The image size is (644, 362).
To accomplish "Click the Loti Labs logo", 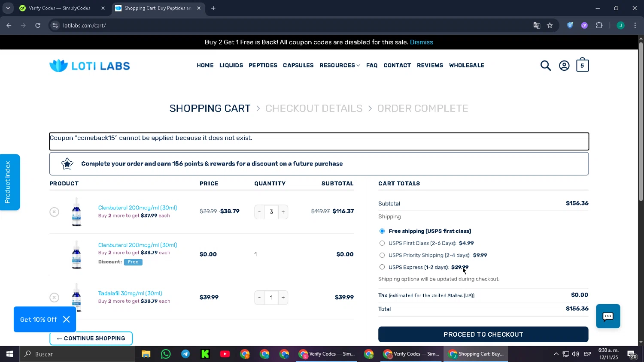I will [89, 66].
